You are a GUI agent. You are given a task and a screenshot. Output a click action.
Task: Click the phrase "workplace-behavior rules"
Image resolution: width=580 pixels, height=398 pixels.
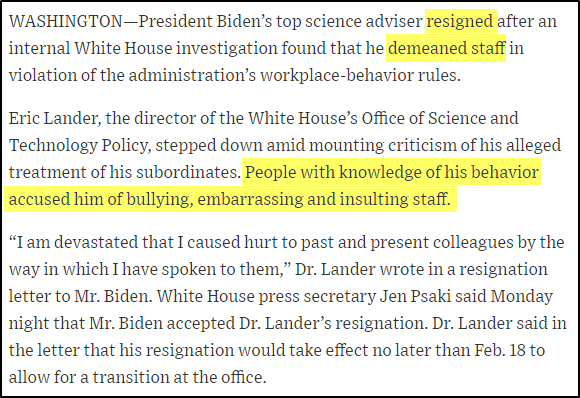359,75
